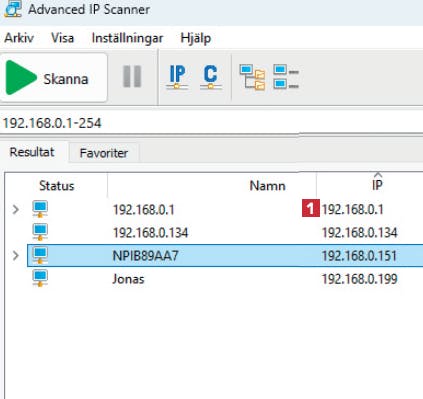The image size is (423, 399).
Task: Click the C subnet class icon
Action: click(211, 78)
